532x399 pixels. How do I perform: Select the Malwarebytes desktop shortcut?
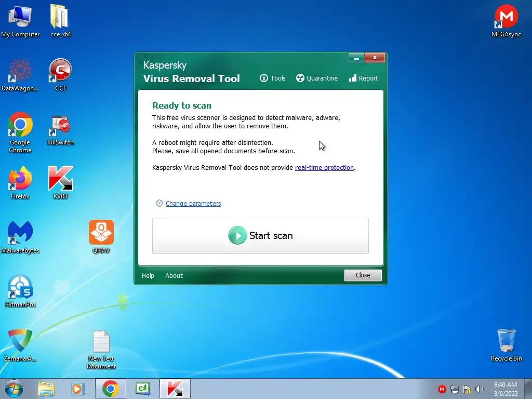point(20,237)
